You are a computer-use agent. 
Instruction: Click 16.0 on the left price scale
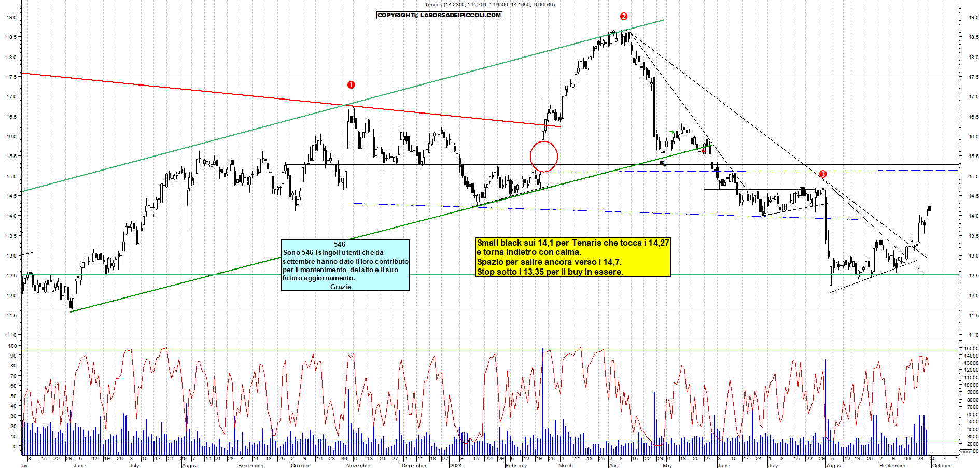tap(11, 136)
